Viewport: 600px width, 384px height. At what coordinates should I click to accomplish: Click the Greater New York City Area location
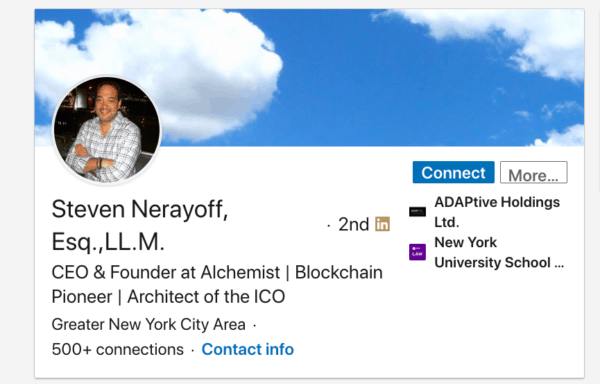148,324
